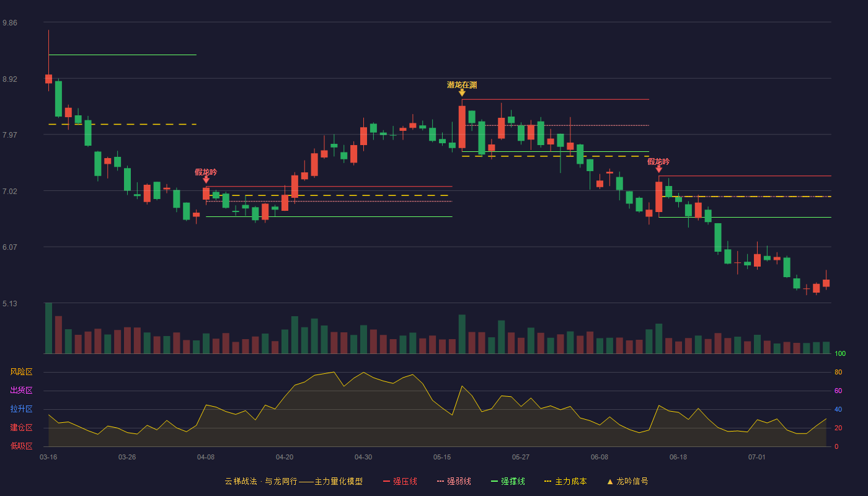Toggle the 强弱线 legend entry
Image resolution: width=868 pixels, height=496 pixels.
pyautogui.click(x=454, y=481)
